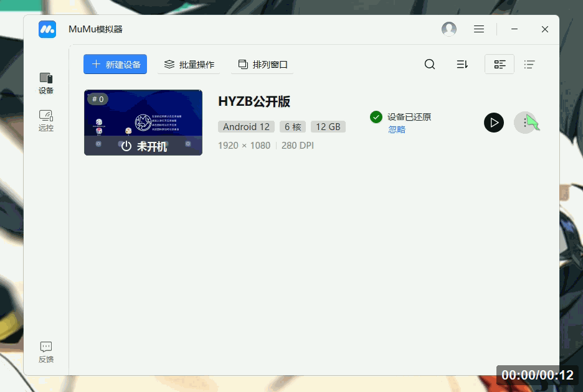Click the 忽略 ignore link

coord(397,129)
